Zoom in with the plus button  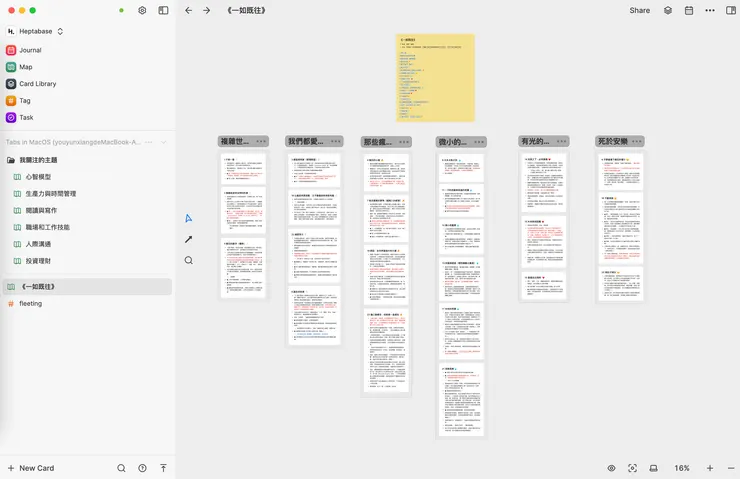(710, 468)
